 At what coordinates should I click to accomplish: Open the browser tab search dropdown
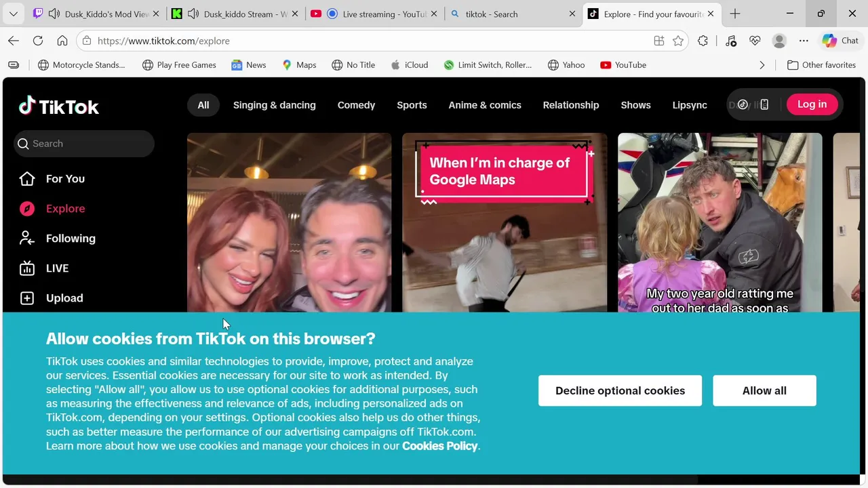point(13,14)
